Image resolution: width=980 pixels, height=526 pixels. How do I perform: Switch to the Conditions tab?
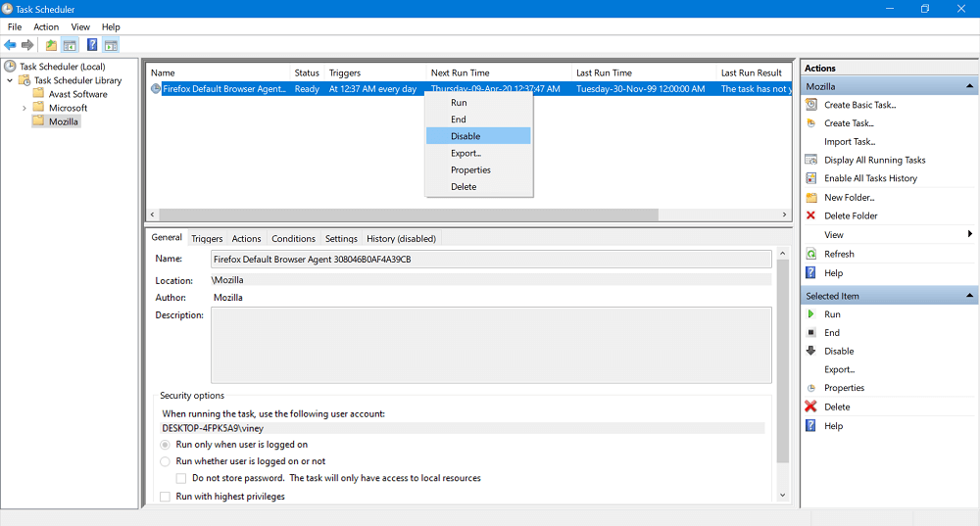click(x=293, y=239)
